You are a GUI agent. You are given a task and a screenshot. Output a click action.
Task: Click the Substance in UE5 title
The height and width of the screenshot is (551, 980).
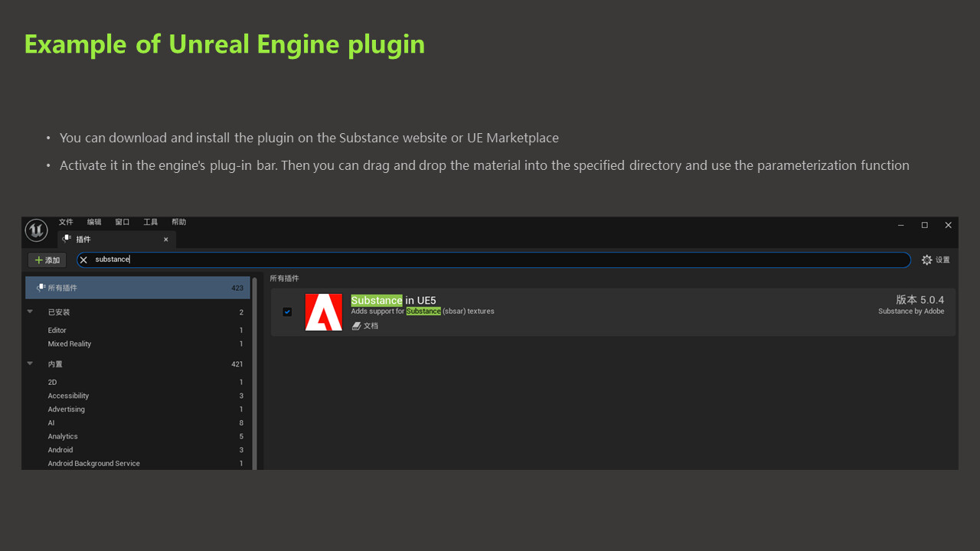[394, 300]
